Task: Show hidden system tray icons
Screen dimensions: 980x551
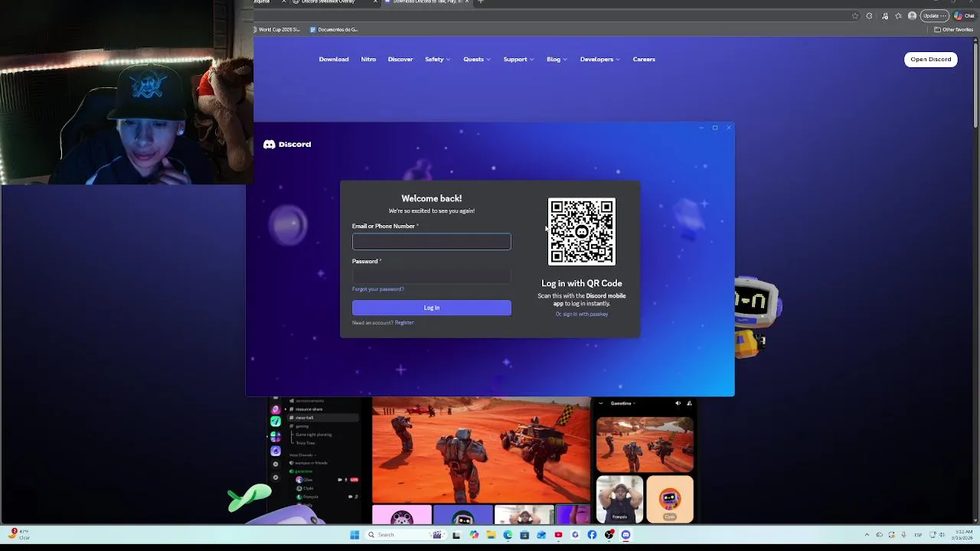Action: point(867,535)
